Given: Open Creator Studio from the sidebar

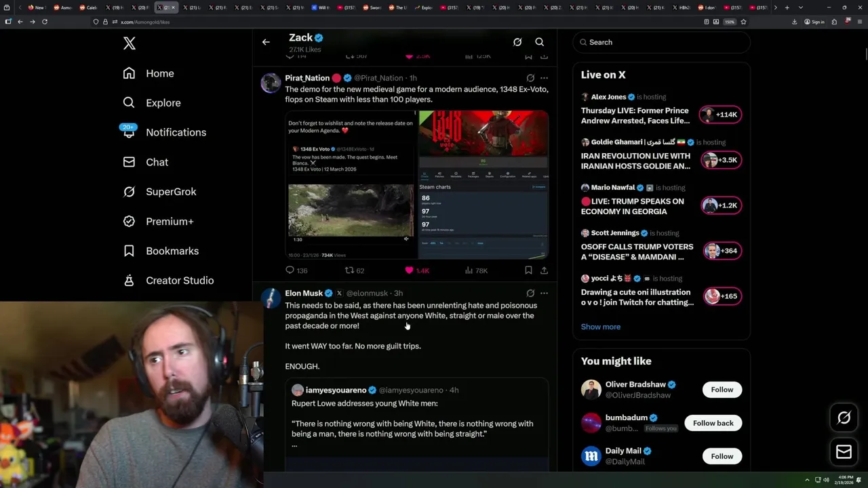Looking at the screenshot, I should click(x=168, y=281).
